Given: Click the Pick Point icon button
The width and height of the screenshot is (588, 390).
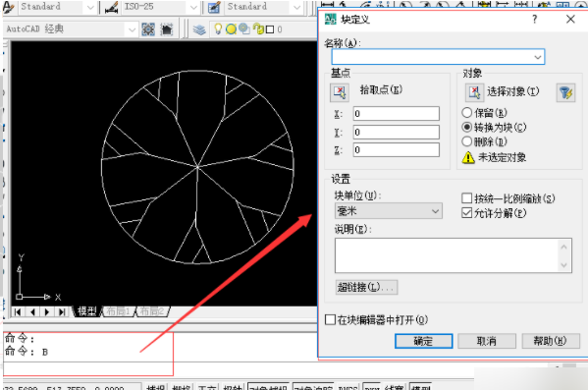Looking at the screenshot, I should click(340, 92).
